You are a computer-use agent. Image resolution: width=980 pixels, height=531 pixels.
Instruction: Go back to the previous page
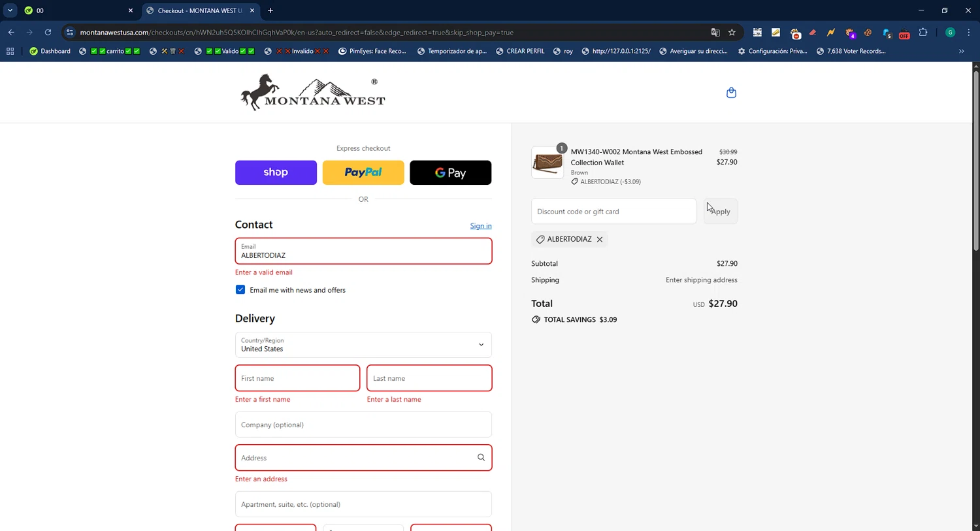[11, 32]
